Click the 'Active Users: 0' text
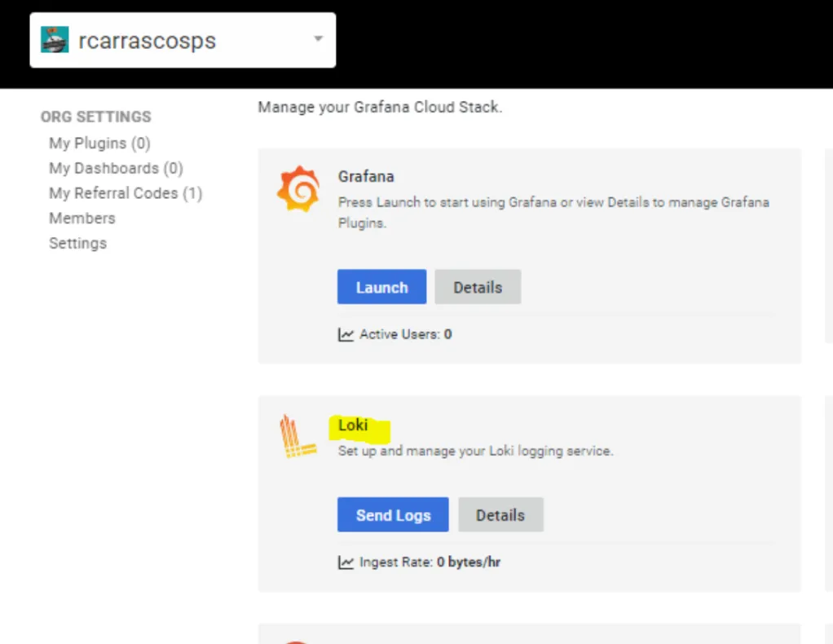The width and height of the screenshot is (833, 644). pyautogui.click(x=405, y=334)
